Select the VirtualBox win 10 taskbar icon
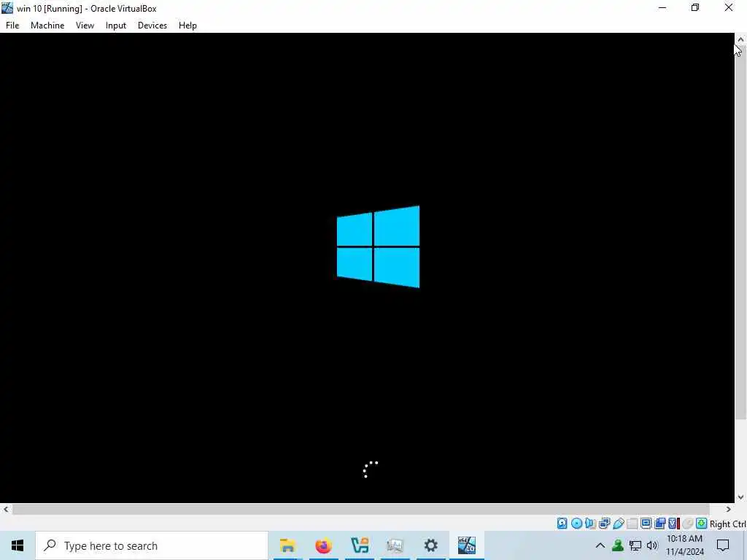This screenshot has height=560, width=747. [x=467, y=545]
